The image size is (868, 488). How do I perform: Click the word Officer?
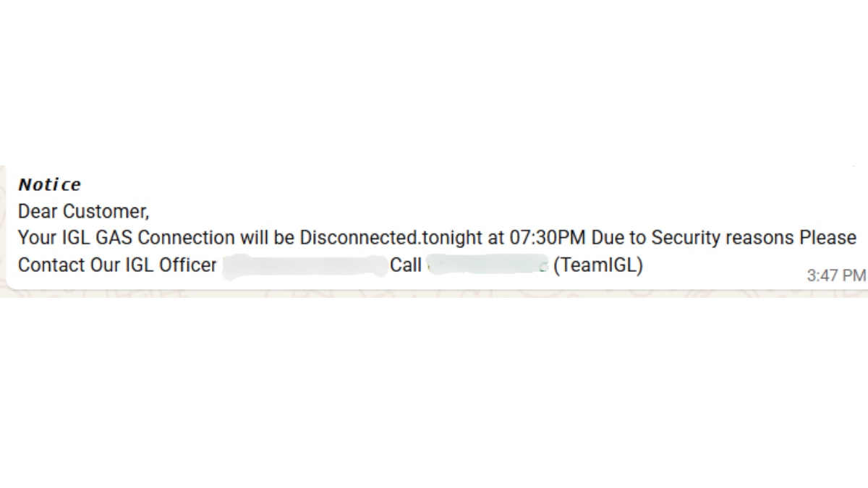(187, 265)
